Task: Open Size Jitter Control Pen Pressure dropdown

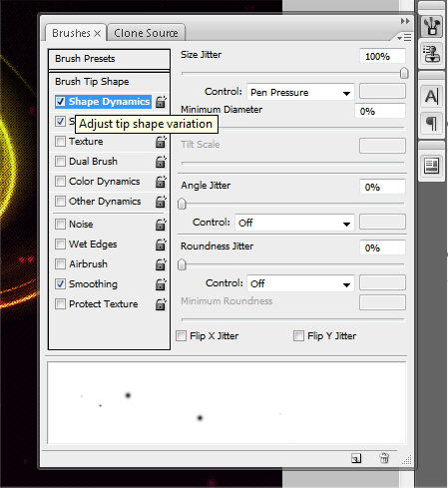Action: (300, 92)
